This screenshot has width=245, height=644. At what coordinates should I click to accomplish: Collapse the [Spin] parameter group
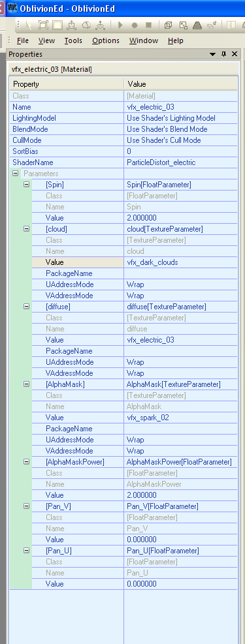tap(26, 185)
